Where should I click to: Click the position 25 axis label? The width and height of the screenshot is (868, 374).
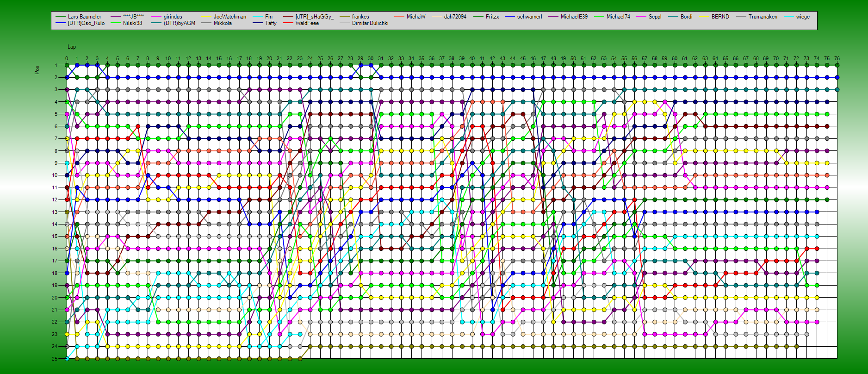[55, 359]
